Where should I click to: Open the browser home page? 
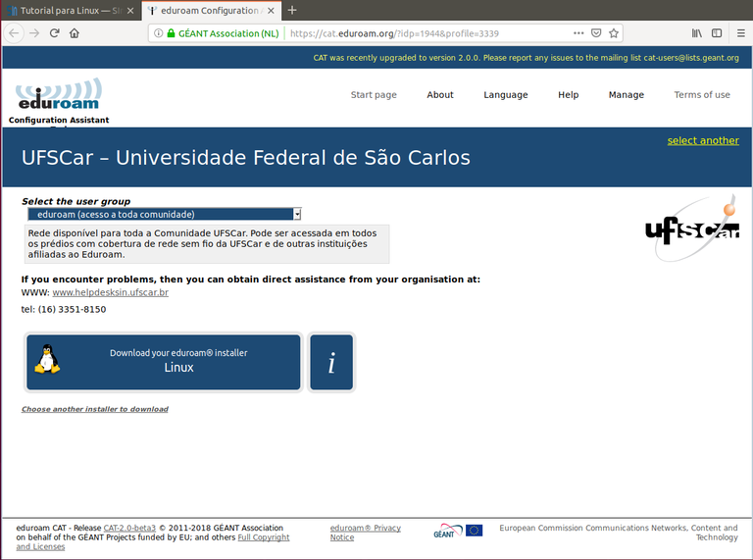(75, 33)
